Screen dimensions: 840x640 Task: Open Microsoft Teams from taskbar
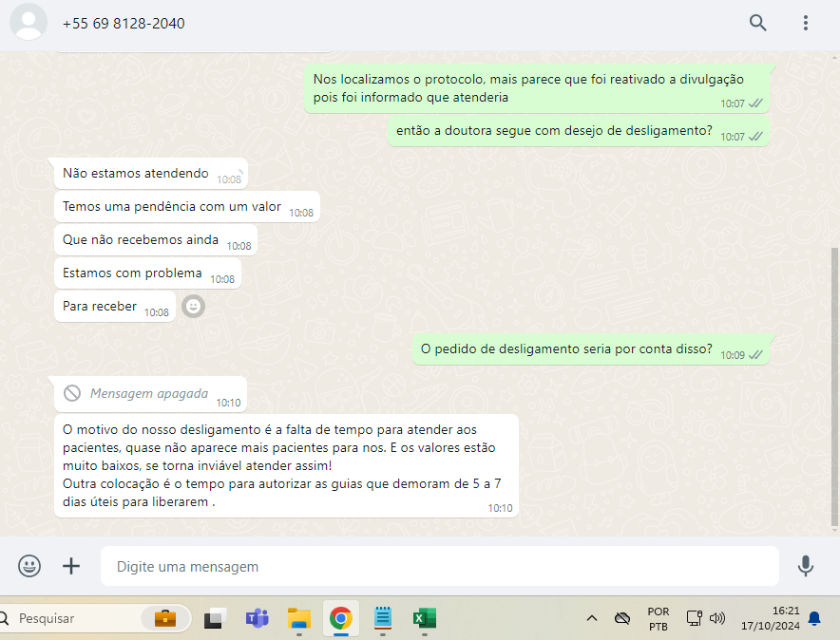(258, 618)
